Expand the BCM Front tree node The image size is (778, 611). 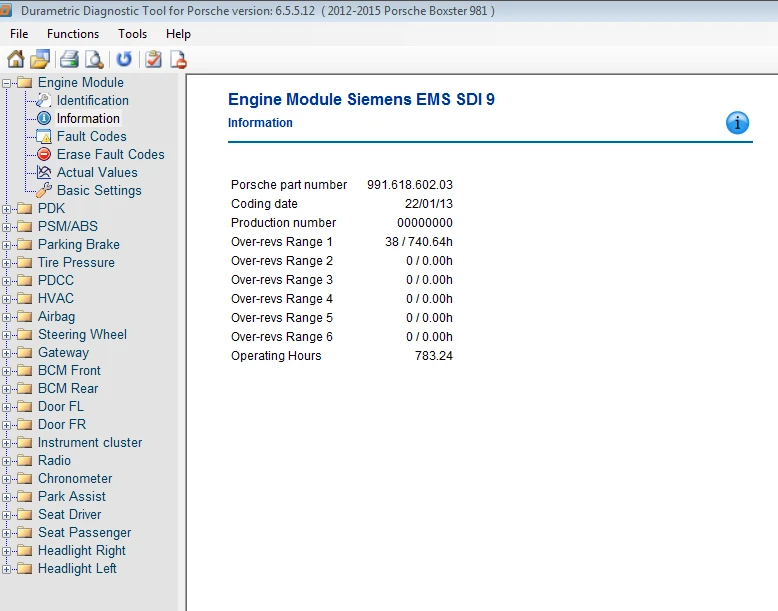pos(6,371)
